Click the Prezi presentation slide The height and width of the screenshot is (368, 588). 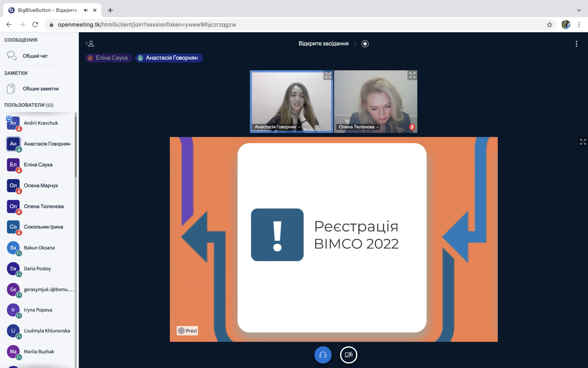point(334,239)
